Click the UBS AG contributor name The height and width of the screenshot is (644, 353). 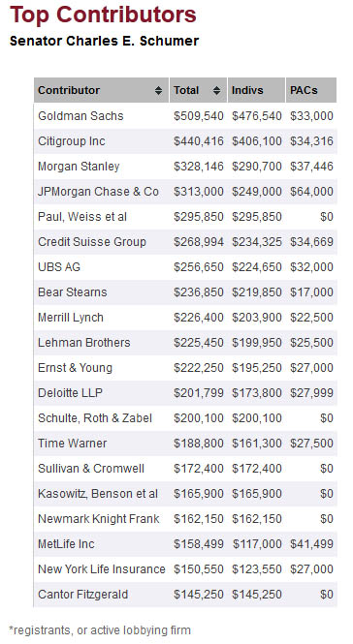59,267
